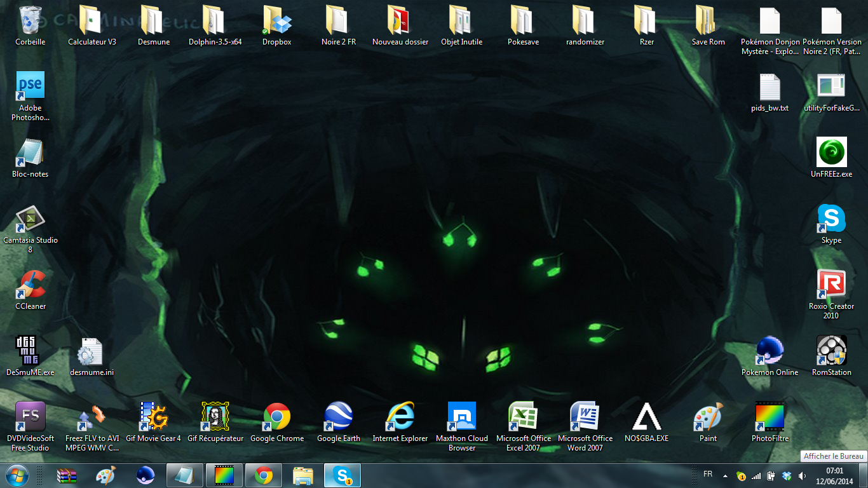This screenshot has width=868, height=488.
Task: Click the tray icon with badge 1
Action: pos(740,476)
